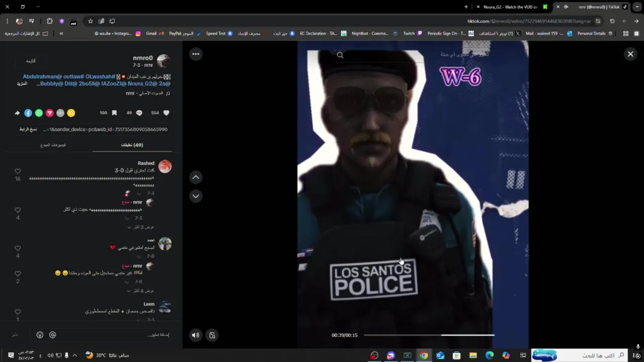Close the TikTok video viewer with X
Viewport: 644px width, 362px height.
coord(630,54)
